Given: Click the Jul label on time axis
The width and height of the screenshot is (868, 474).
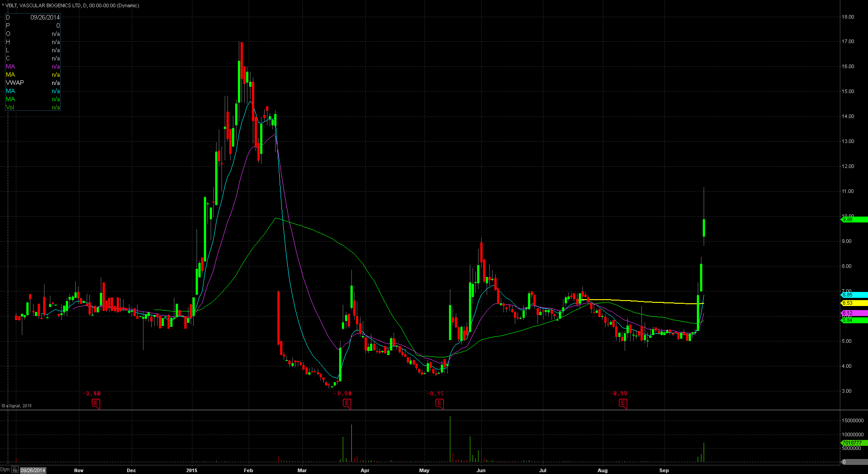Looking at the screenshot, I should [542, 470].
